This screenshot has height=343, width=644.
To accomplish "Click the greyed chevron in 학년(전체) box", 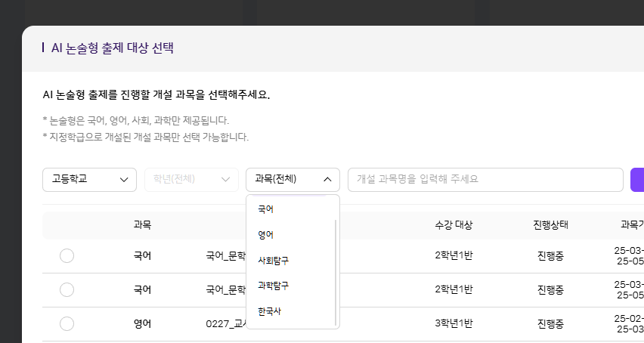I will [x=225, y=180].
